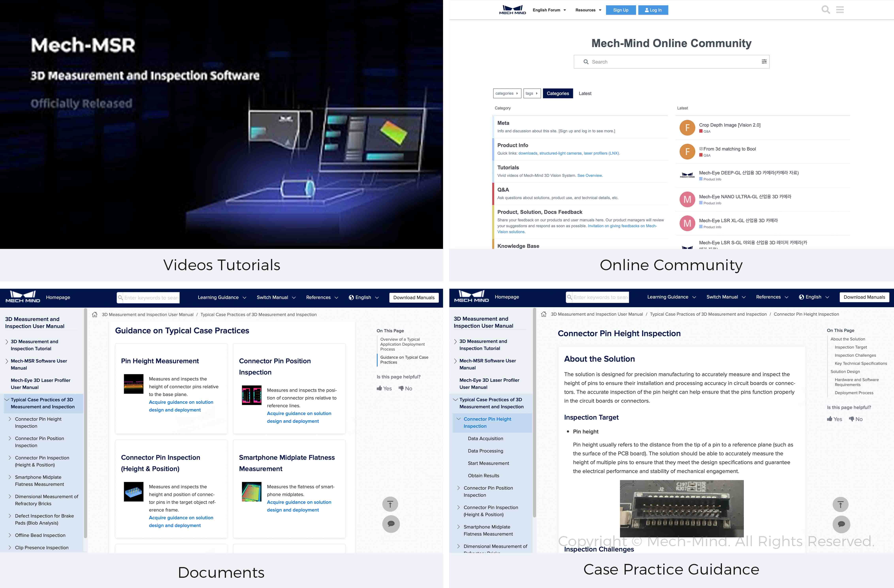Click the M avatar beside Mech-Eye LSR XL-GL topic

[x=687, y=223]
